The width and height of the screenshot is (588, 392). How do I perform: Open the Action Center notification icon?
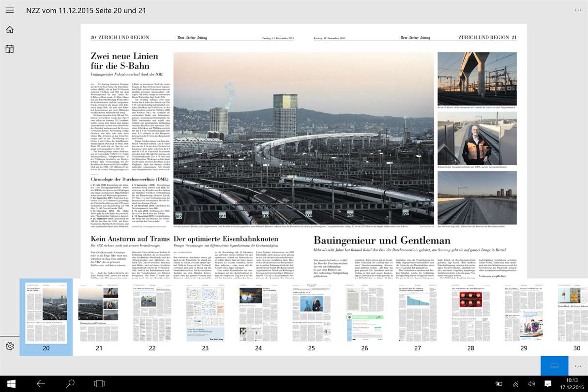pyautogui.click(x=548, y=384)
